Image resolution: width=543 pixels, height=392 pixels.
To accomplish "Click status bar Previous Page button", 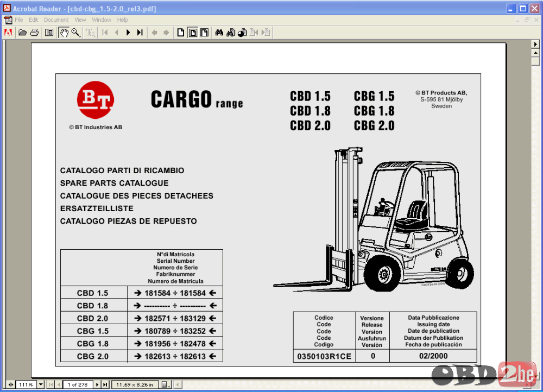I will coord(59,384).
